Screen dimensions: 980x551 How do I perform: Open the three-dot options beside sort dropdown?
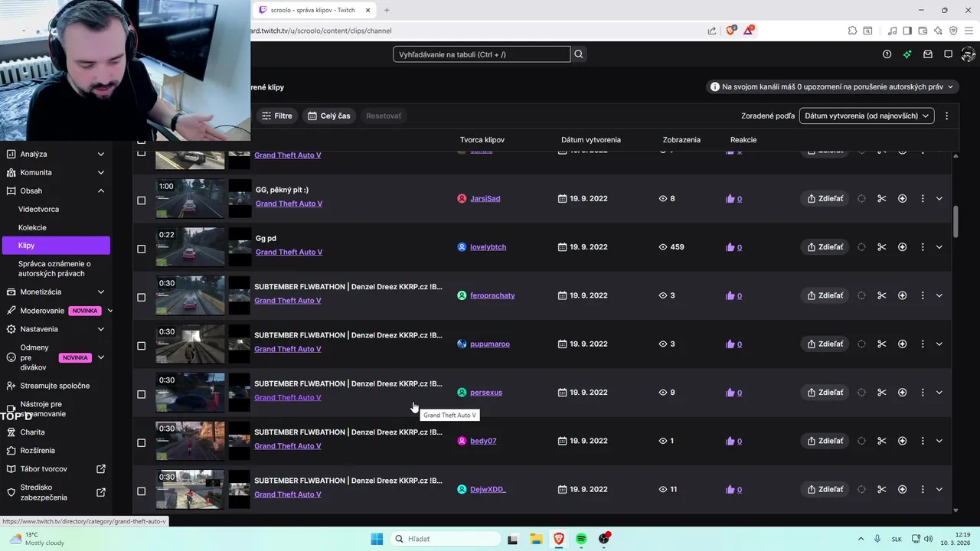[x=946, y=116]
